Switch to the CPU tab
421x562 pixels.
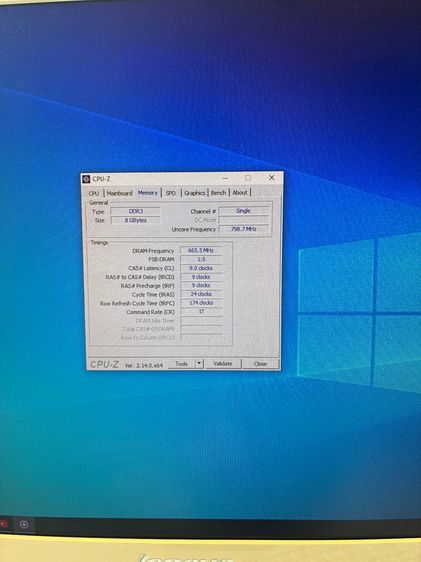point(94,193)
